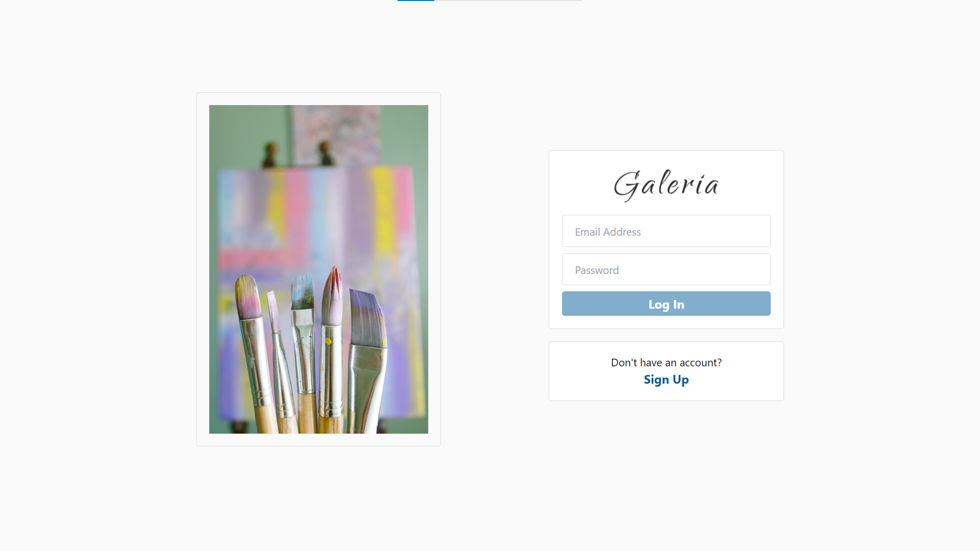
Task: Select the capital G in Galeria logo
Action: [627, 186]
